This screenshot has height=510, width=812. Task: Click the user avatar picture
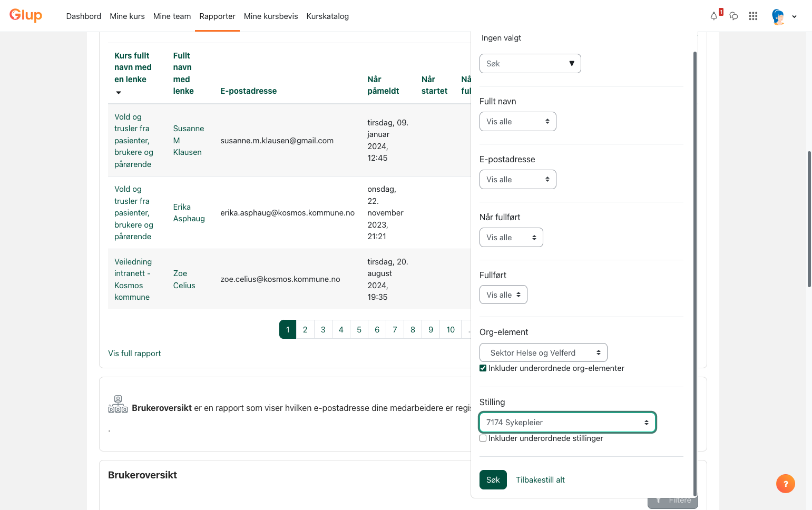(x=778, y=16)
